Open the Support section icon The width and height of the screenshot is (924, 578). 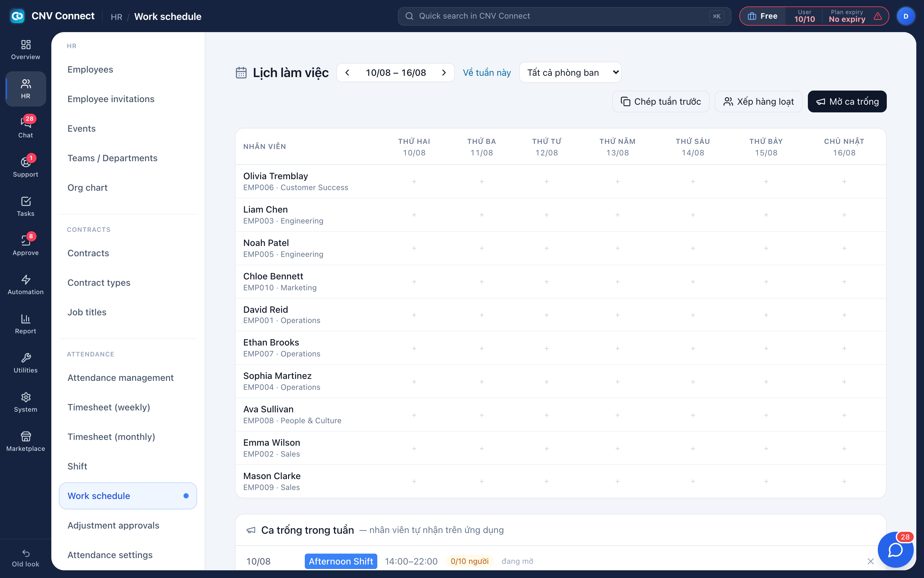[x=26, y=167]
